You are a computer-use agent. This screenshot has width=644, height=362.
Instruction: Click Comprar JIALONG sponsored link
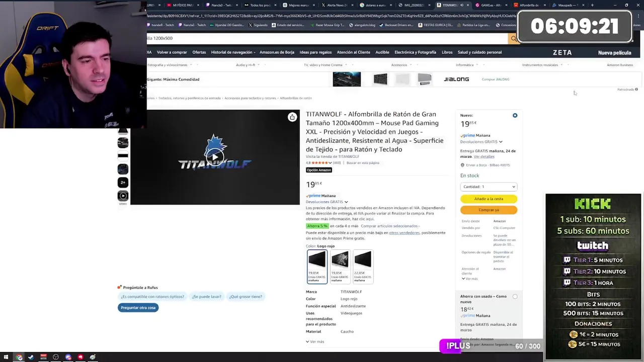496,79
